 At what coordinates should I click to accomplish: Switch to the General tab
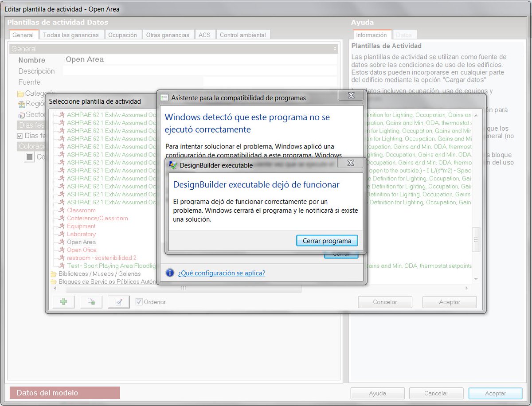tap(23, 35)
